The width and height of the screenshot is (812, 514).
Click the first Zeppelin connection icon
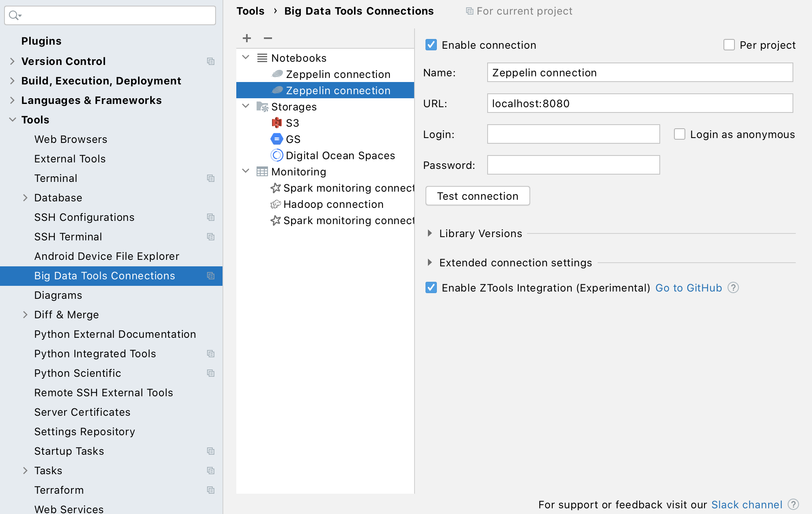[277, 74]
